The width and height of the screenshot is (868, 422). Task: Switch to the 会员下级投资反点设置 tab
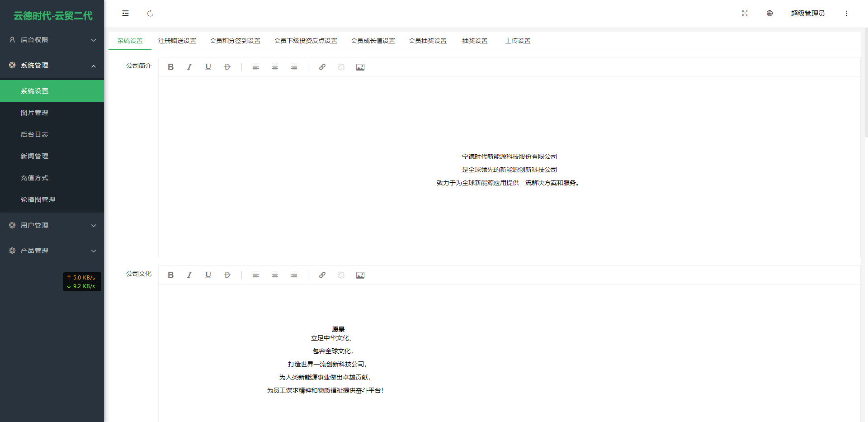(x=306, y=41)
